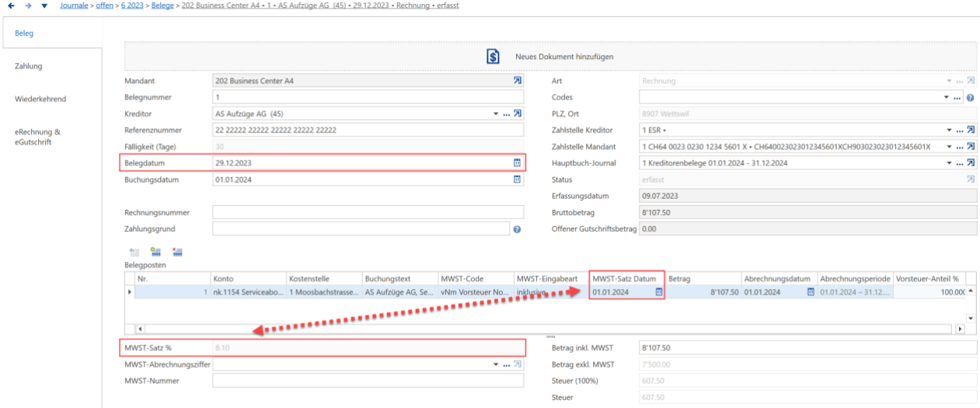Click the delete row icon above Belegposten
The height and width of the screenshot is (408, 980).
click(177, 252)
